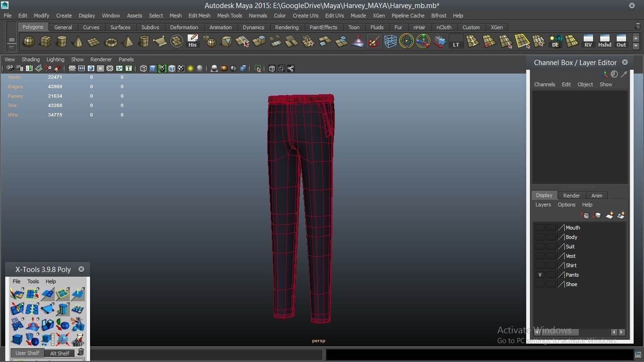Toggle visibility of the Pants layer

540,275
